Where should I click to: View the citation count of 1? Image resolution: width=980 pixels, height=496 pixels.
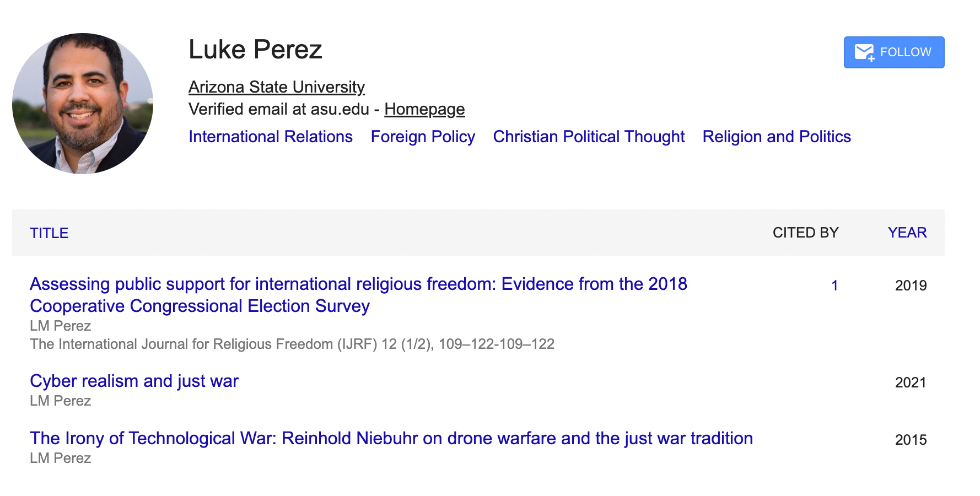834,285
